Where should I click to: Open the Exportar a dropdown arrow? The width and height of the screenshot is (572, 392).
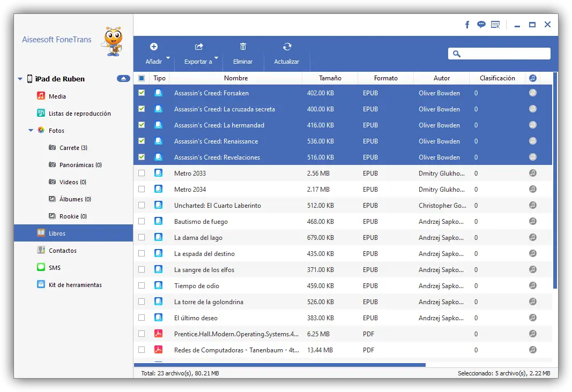[217, 57]
